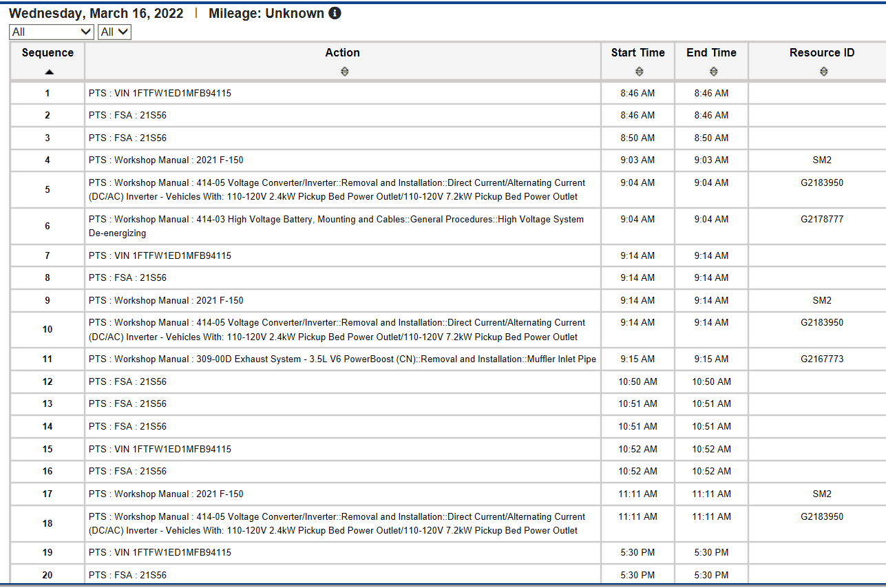Click the 8:46 AM end time in sequence 1
Viewport: 886px width, 588px height.
711,93
